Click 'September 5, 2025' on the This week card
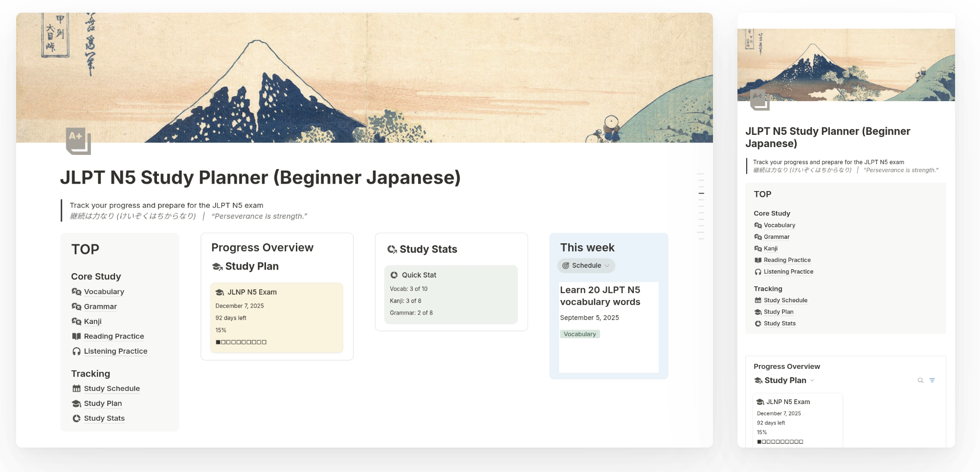 coord(589,318)
